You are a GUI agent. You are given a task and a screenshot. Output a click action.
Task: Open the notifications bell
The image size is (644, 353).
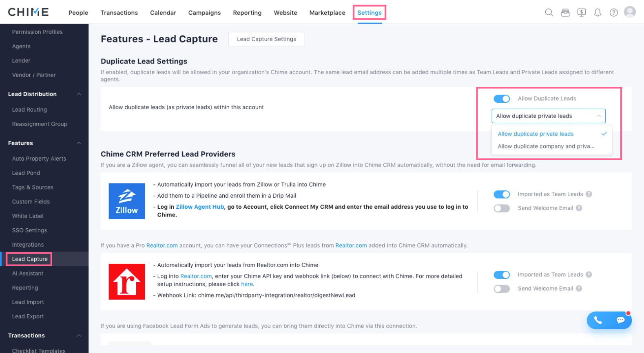598,13
